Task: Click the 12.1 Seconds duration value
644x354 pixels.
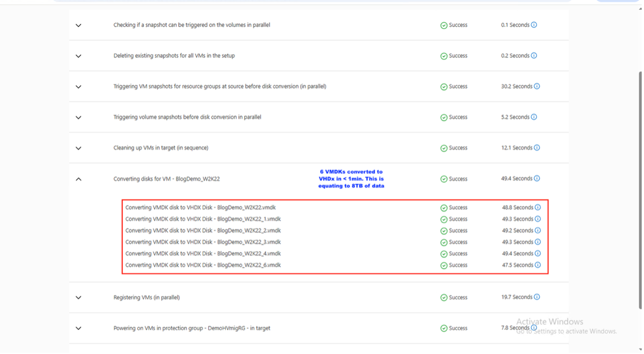Action: coord(517,148)
